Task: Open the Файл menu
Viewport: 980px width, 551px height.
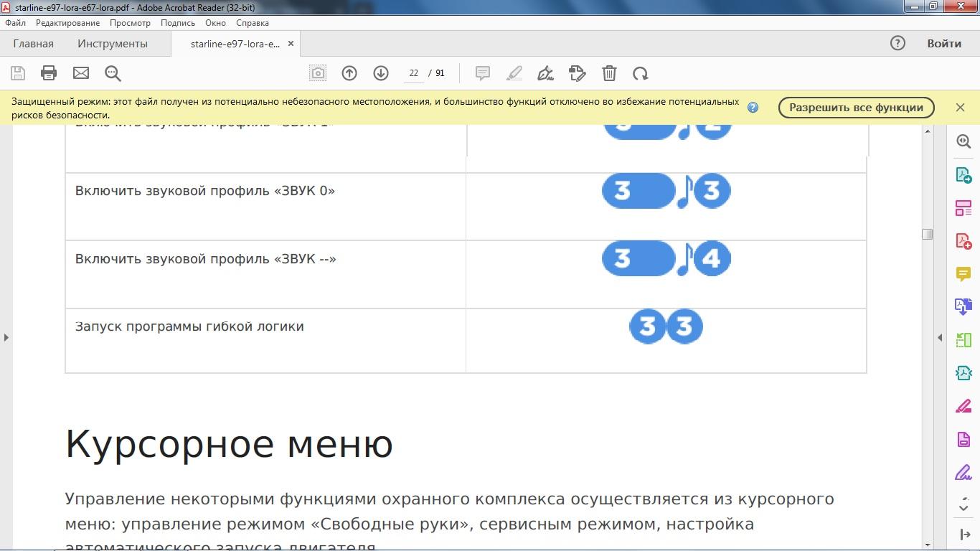Action: (15, 23)
